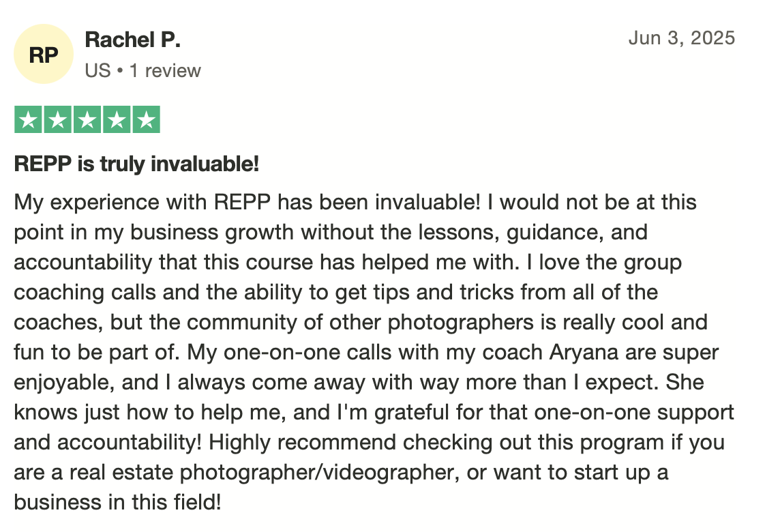Click the fifth green rating star
The height and width of the screenshot is (532, 765).
[x=147, y=119]
